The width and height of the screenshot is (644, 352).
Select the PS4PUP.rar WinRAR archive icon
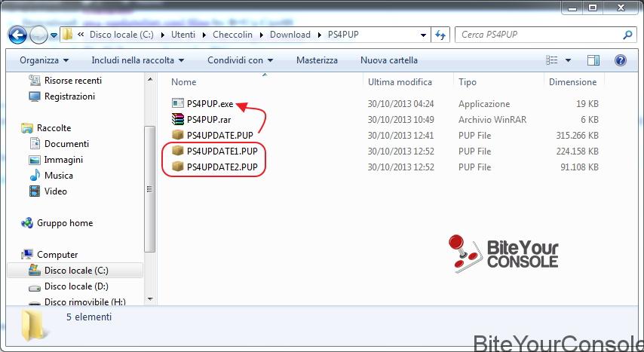[177, 119]
